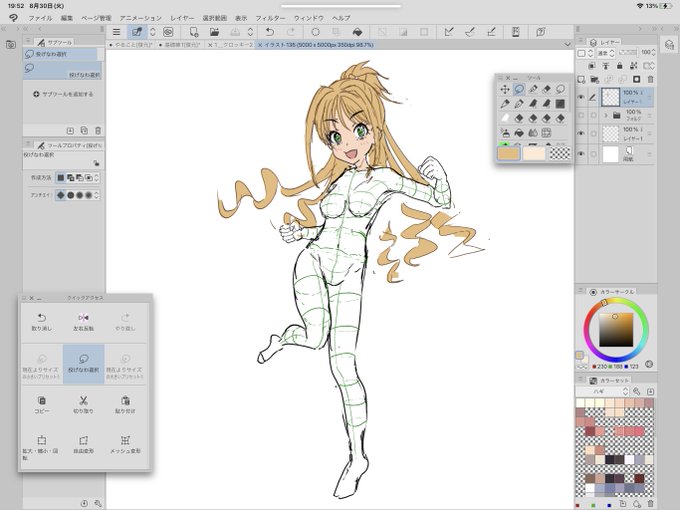
Task: Select first antialiasing none option
Action: [61, 195]
